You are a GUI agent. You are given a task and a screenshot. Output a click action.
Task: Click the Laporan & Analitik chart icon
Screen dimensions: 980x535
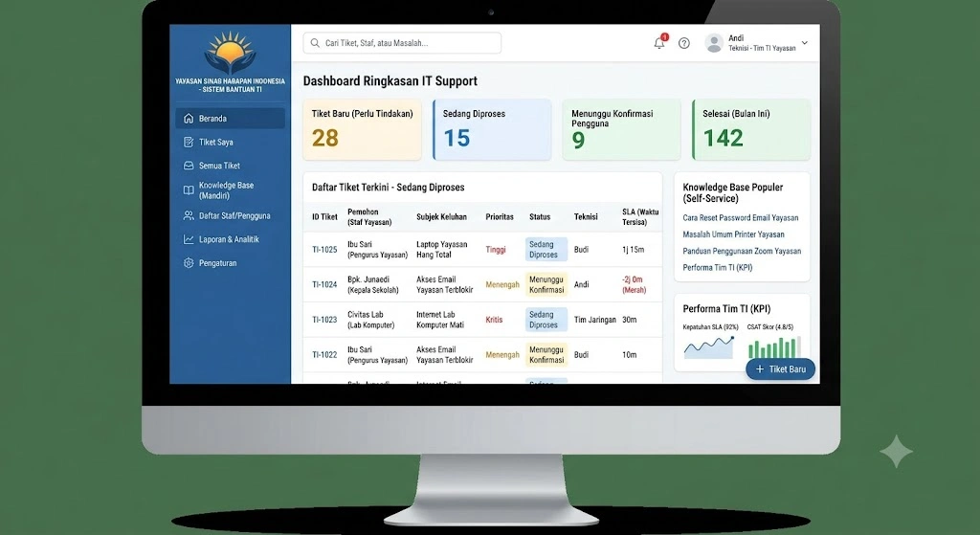[189, 239]
